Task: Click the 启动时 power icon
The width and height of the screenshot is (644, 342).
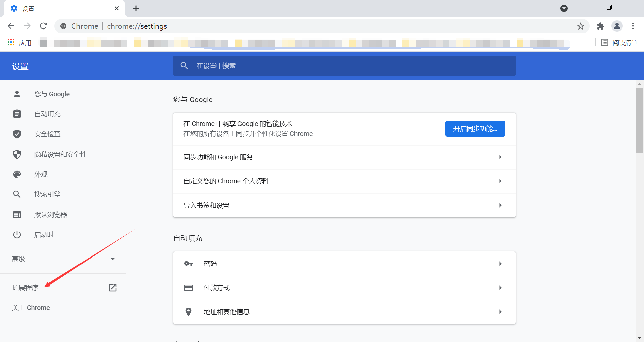Action: click(17, 235)
